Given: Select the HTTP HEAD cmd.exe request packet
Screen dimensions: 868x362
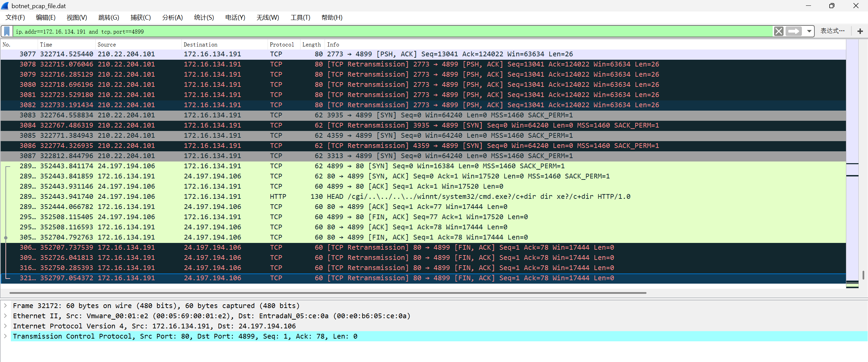Looking at the screenshot, I should tap(423, 197).
